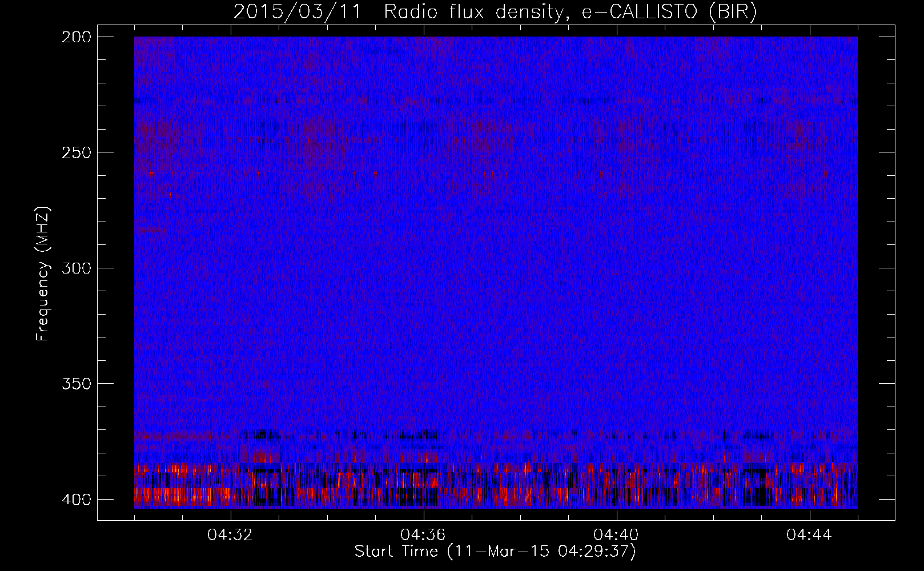This screenshot has width=924, height=571.
Task: Click the 250 frequency tick label
Action: pyautogui.click(x=76, y=152)
